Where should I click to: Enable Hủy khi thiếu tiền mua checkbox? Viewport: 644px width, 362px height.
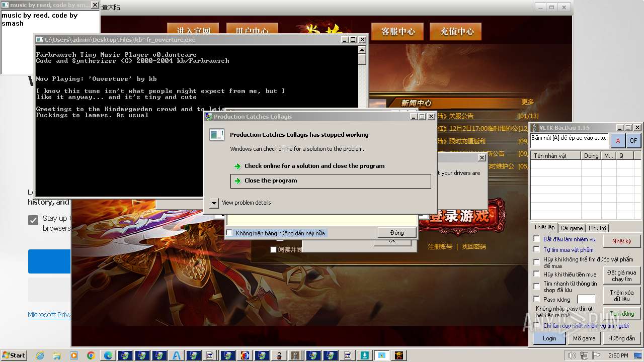pos(537,274)
